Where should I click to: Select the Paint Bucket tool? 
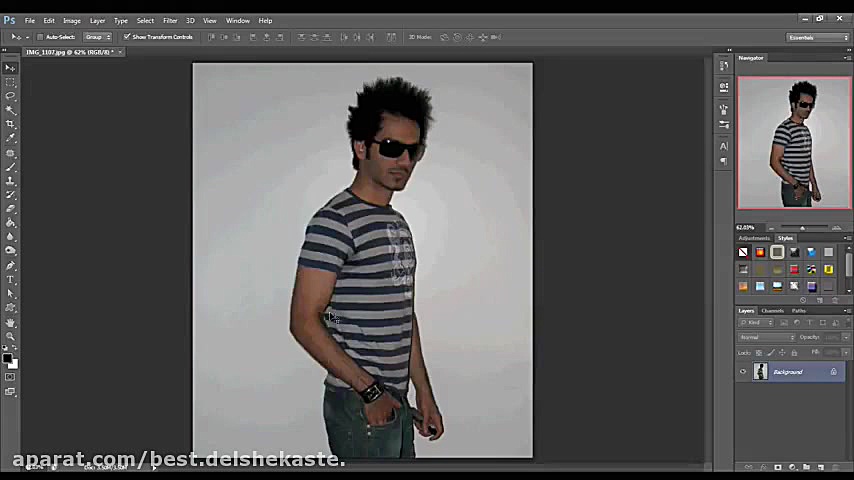coord(10,223)
